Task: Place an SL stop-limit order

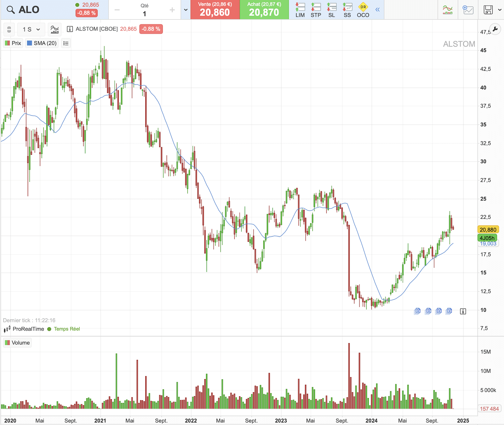Action: (x=332, y=10)
